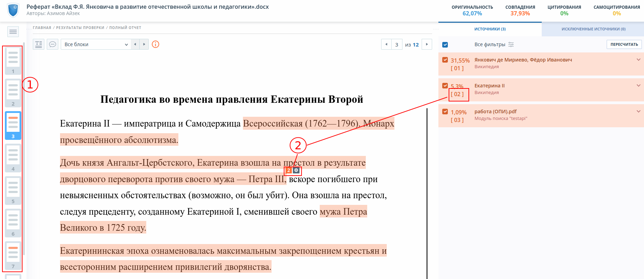The height and width of the screenshot is (279, 644).
Task: Click source index [ 03 ]
Action: click(x=457, y=120)
